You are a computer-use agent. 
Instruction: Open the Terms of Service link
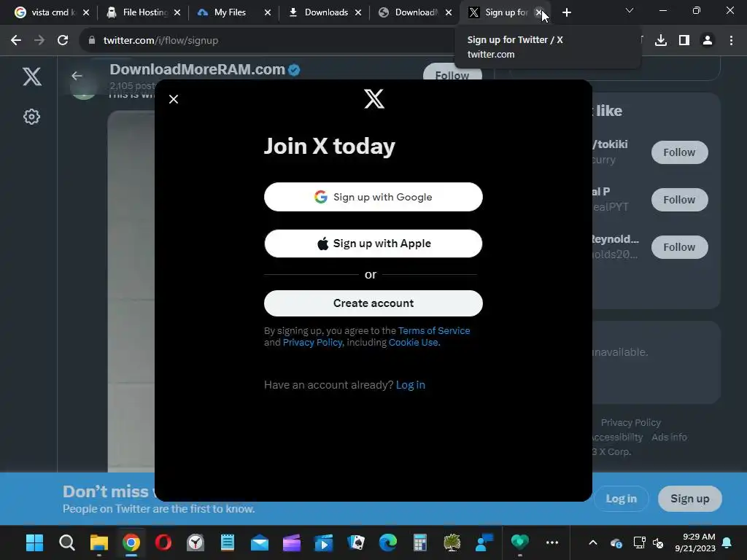[x=434, y=330]
